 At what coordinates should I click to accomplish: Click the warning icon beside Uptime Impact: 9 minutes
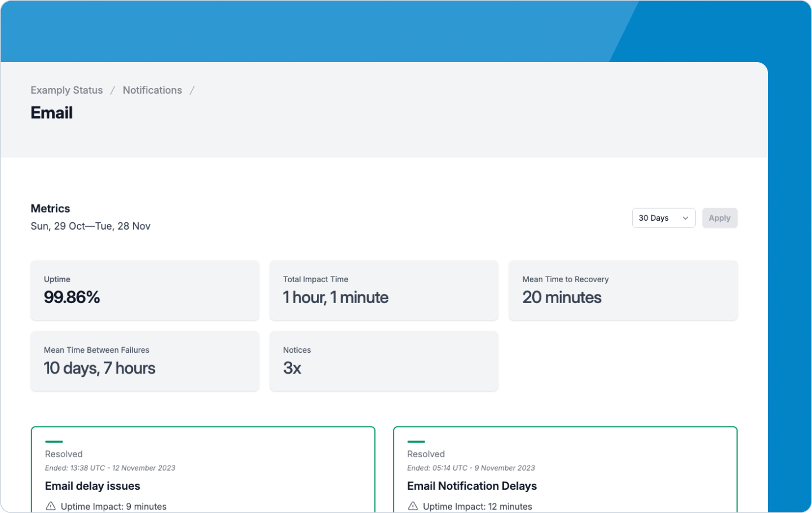(51, 506)
